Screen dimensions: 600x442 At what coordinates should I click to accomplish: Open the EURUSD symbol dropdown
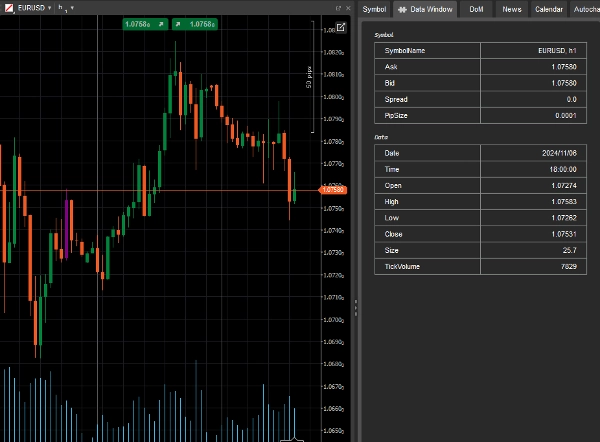pyautogui.click(x=50, y=8)
